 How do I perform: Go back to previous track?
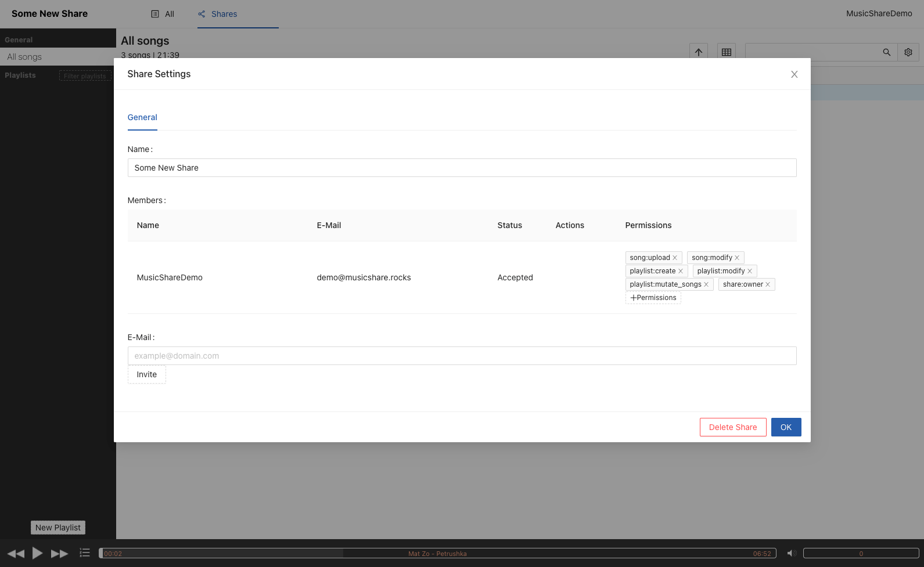point(16,554)
